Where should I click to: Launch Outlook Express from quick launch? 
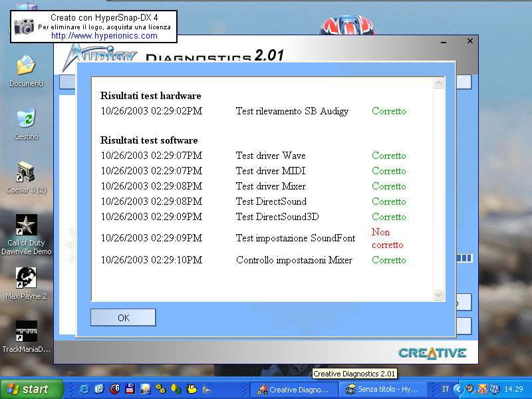tap(99, 389)
